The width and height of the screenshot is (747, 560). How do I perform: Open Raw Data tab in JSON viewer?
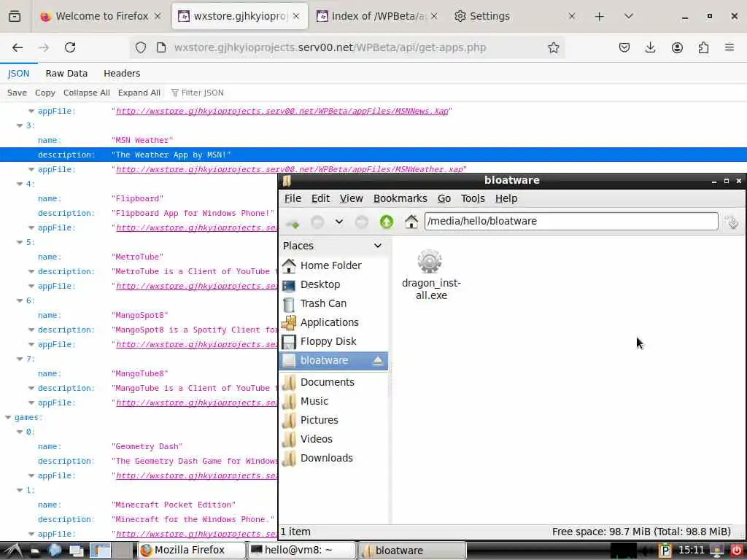(x=66, y=74)
